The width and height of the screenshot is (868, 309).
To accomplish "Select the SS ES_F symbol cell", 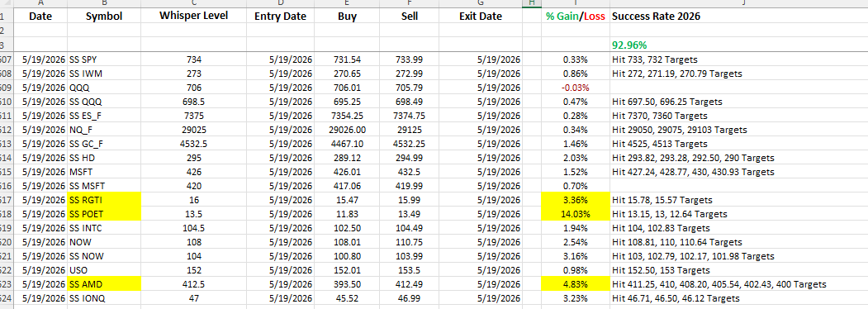I will (x=104, y=116).
